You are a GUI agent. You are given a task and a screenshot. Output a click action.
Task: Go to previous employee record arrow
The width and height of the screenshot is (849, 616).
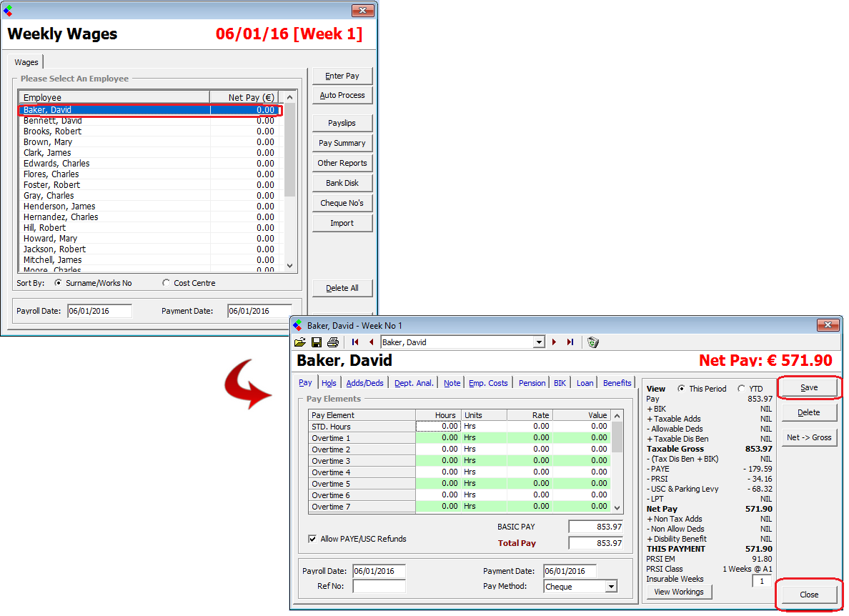tap(371, 342)
